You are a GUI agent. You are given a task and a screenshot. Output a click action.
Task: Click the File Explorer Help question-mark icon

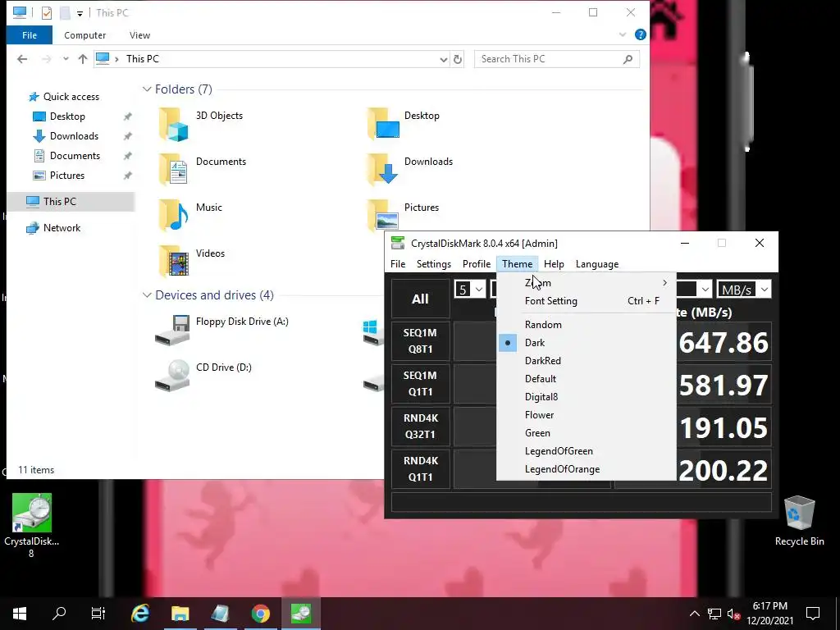point(640,34)
